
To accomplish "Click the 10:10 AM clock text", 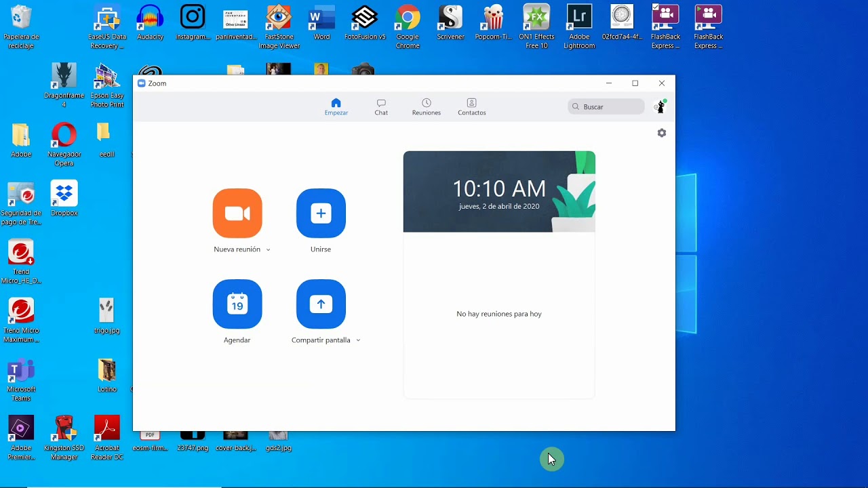I will coord(499,188).
